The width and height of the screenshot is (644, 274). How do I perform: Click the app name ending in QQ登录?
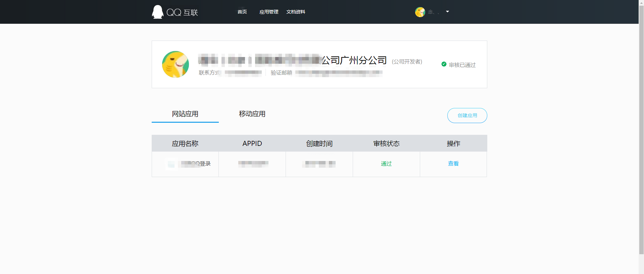(196, 164)
